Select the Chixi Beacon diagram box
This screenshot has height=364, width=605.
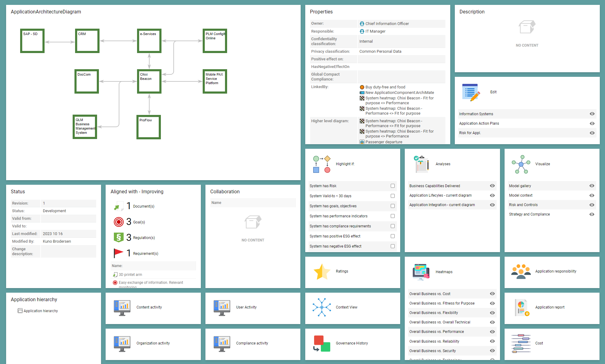click(149, 81)
